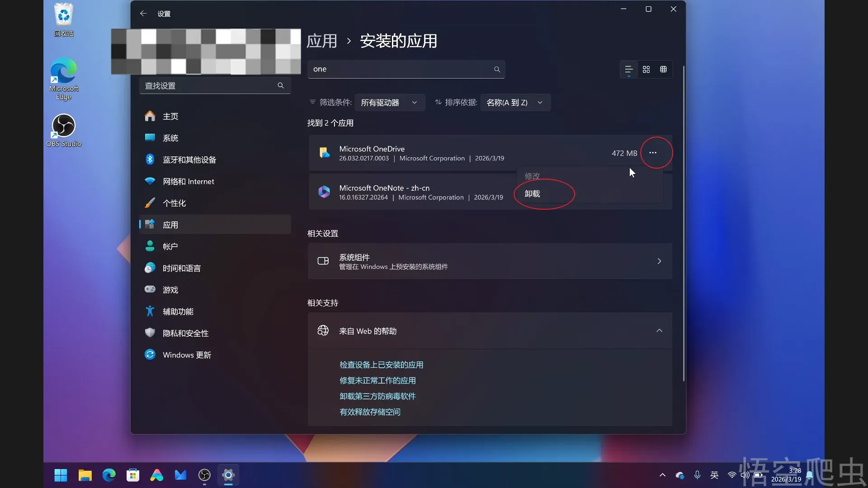Open link 有效释放存储空间

point(370,412)
